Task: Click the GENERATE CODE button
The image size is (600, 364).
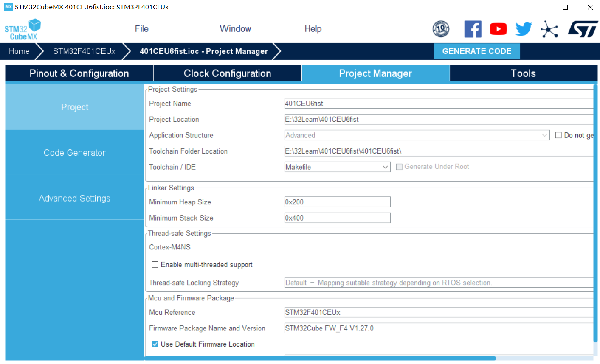Action: pyautogui.click(x=477, y=51)
